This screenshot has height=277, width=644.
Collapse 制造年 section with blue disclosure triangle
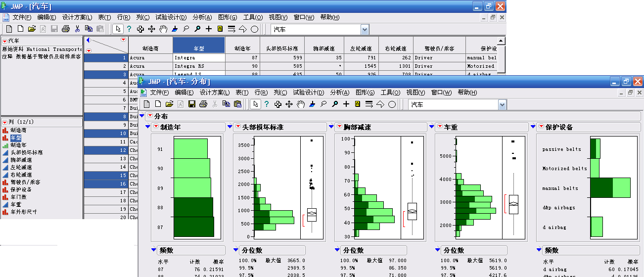coord(147,127)
